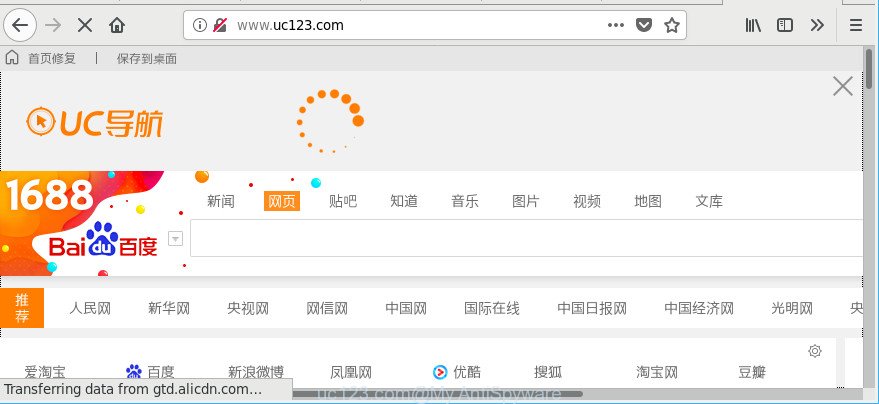
Task: Click the insecure connection padlock icon
Action: pos(220,25)
